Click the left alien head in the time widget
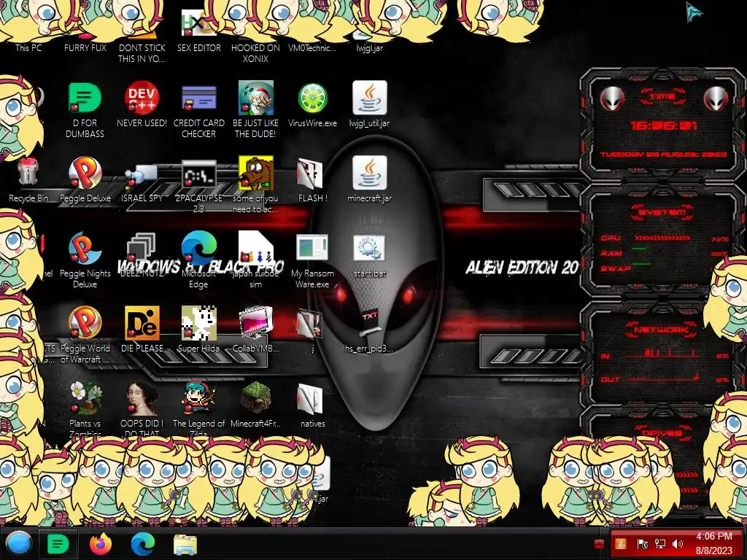Screen dimensions: 747x560 pyautogui.click(x=612, y=98)
